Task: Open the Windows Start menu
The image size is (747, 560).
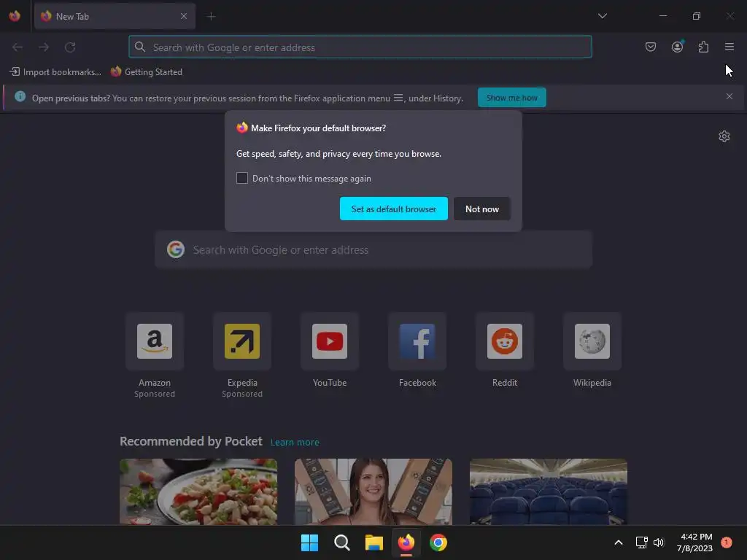Action: [309, 542]
